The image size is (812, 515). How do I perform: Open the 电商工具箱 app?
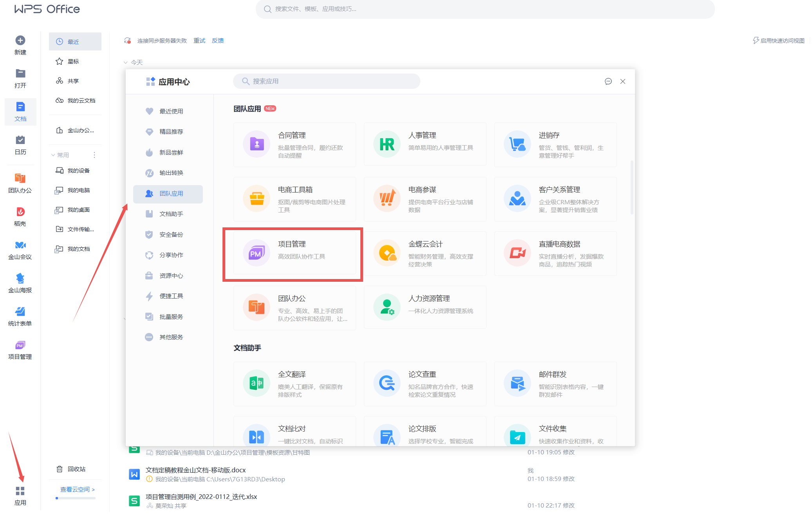pyautogui.click(x=295, y=199)
